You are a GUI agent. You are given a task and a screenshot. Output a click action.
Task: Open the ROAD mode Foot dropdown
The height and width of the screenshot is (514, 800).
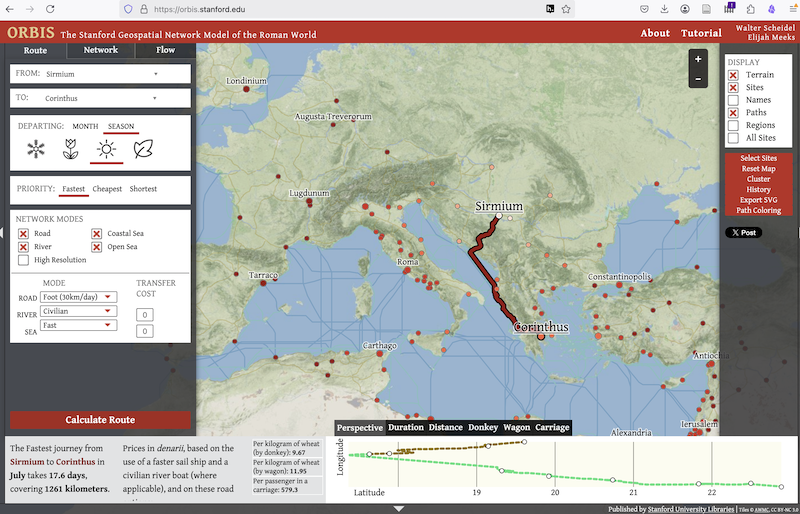coord(79,297)
